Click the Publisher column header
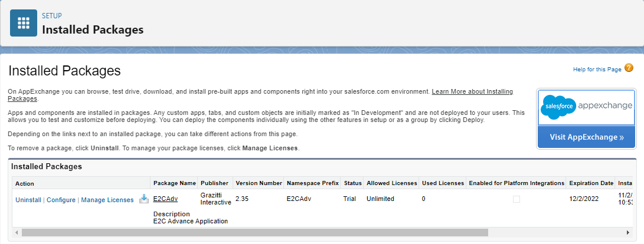 214,183
